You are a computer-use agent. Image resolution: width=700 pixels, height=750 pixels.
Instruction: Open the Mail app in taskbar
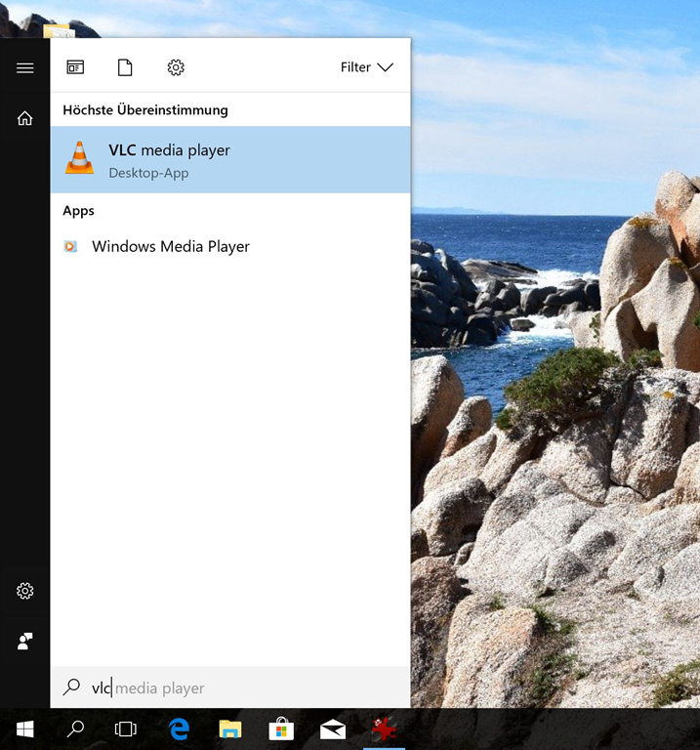pyautogui.click(x=333, y=729)
